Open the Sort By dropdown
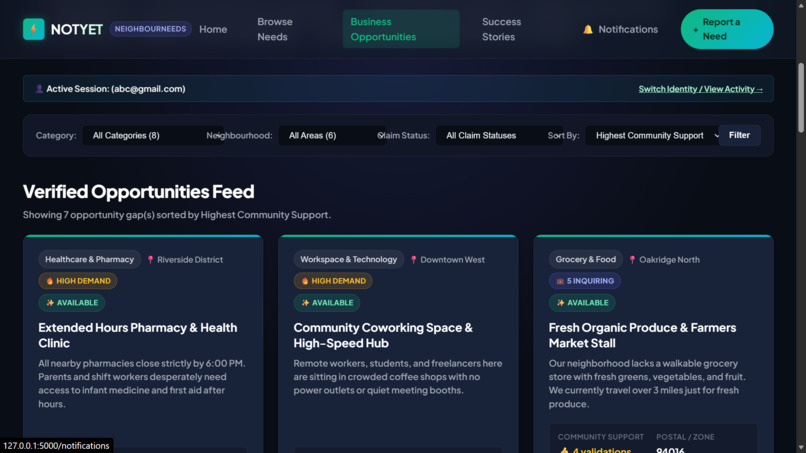 [x=653, y=135]
